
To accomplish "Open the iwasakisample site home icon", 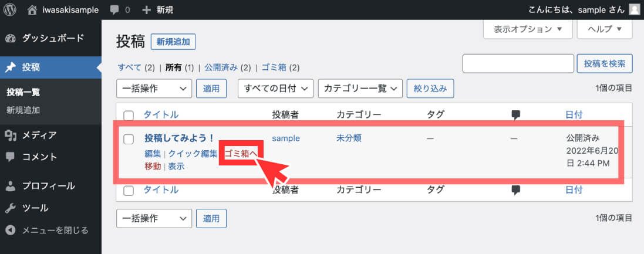I will (x=32, y=10).
